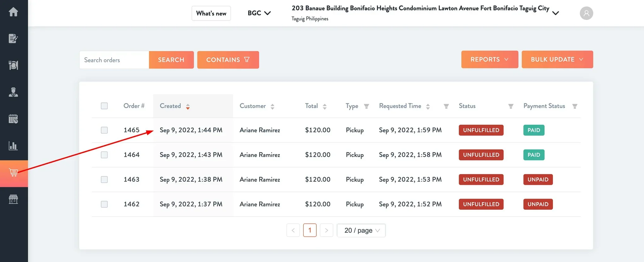Open order number 1464
The image size is (644, 262).
[131, 155]
